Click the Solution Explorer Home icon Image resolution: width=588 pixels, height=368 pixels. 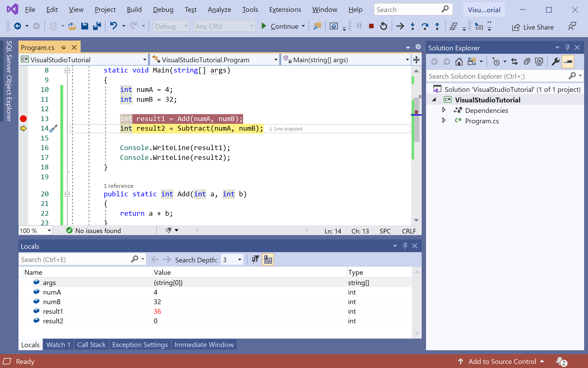(459, 62)
